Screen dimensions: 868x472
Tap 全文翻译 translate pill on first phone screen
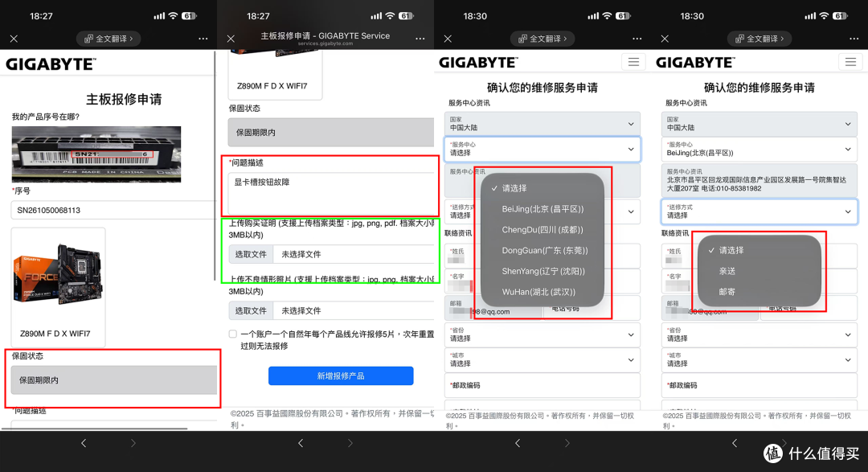pos(108,39)
